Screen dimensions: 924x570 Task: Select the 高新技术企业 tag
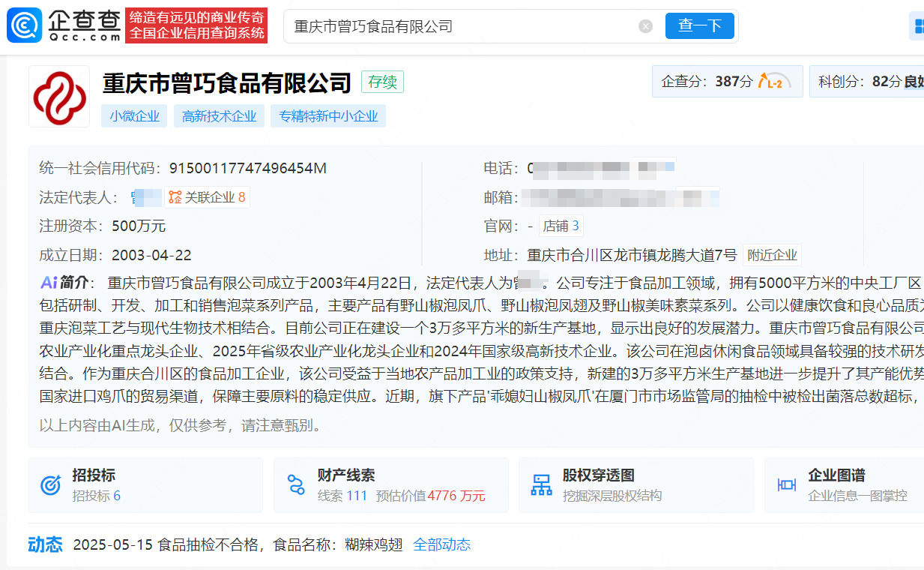coord(219,115)
